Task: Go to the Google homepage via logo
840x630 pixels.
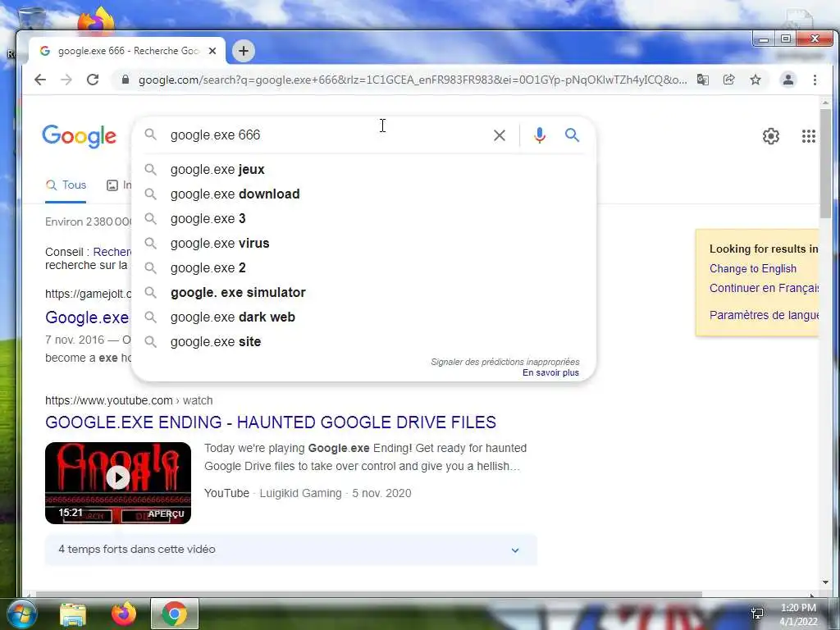Action: (80, 136)
